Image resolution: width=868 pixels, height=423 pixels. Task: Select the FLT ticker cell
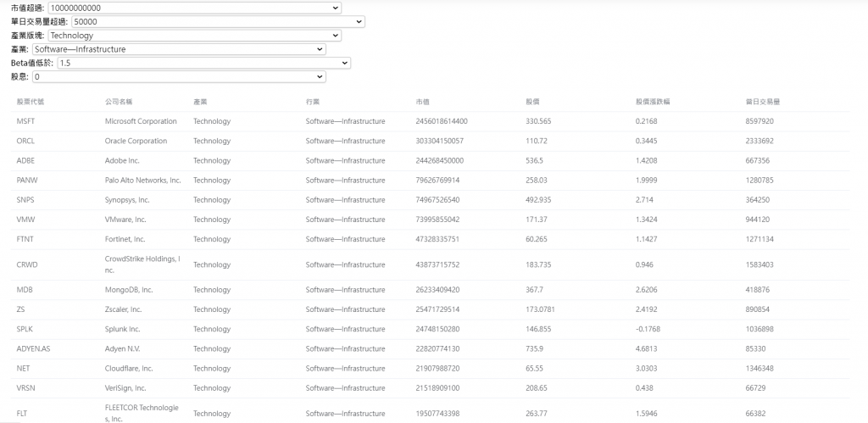(21, 414)
